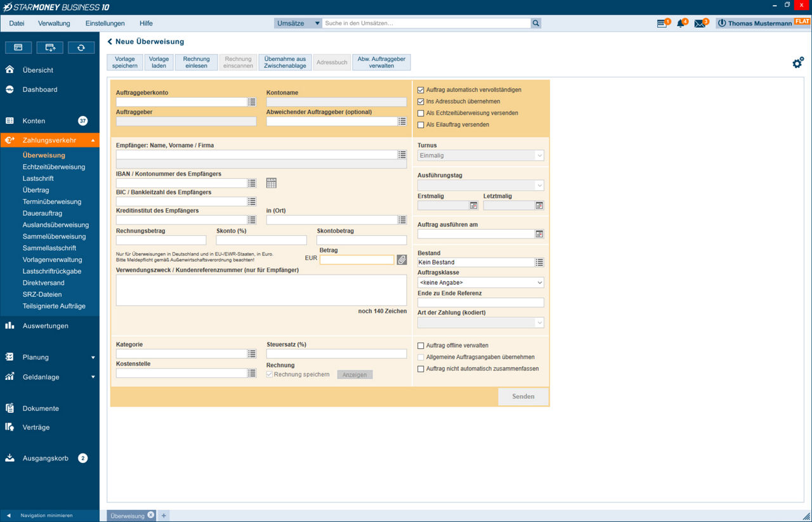The image size is (812, 522).
Task: Click Übernahme aus Zwischenablage button
Action: (285, 62)
